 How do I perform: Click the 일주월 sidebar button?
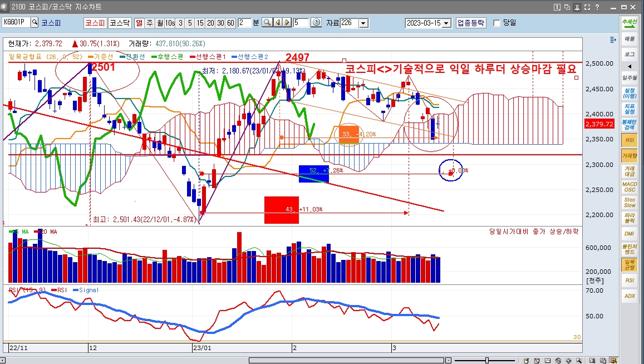point(629,78)
